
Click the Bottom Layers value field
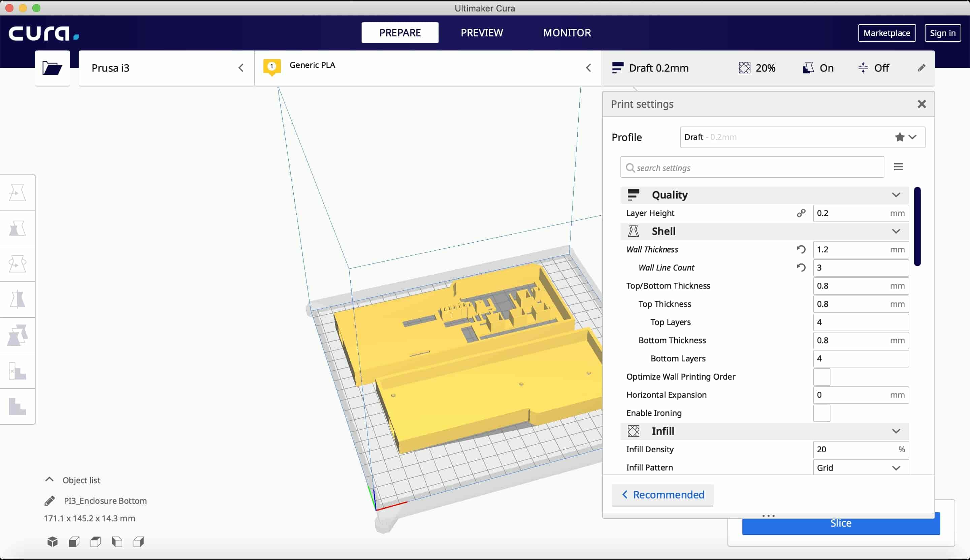click(861, 358)
